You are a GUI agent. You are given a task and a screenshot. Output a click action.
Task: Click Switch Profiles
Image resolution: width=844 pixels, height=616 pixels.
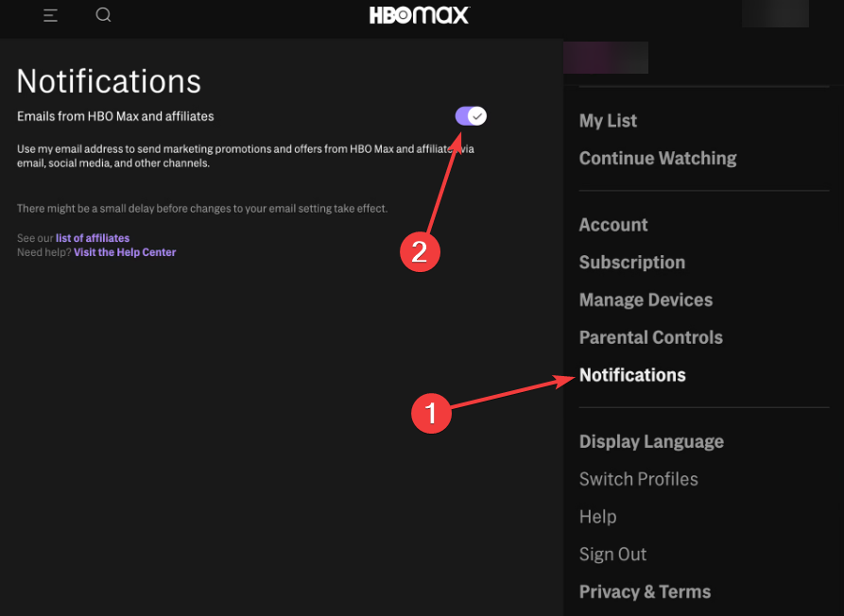(638, 479)
